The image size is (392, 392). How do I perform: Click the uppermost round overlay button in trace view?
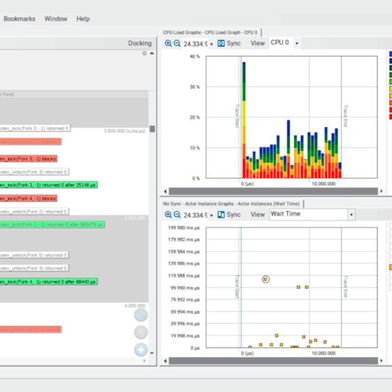pos(141,315)
